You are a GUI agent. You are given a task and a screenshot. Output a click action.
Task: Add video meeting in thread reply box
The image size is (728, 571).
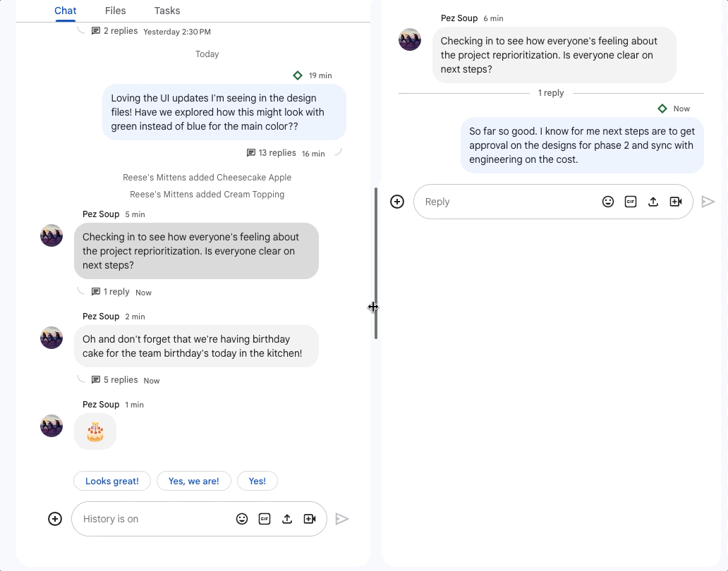point(676,202)
